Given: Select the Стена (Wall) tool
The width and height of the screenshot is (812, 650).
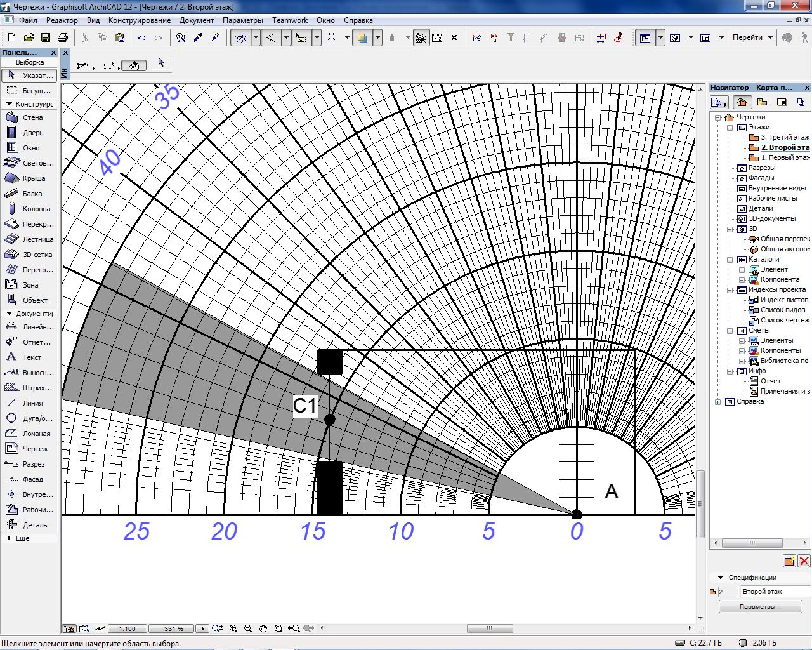Looking at the screenshot, I should (29, 117).
